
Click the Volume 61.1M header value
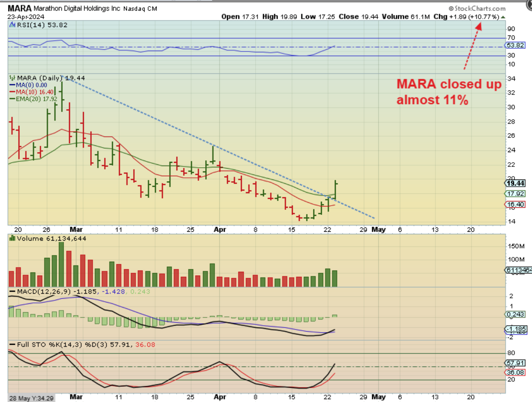click(x=406, y=17)
